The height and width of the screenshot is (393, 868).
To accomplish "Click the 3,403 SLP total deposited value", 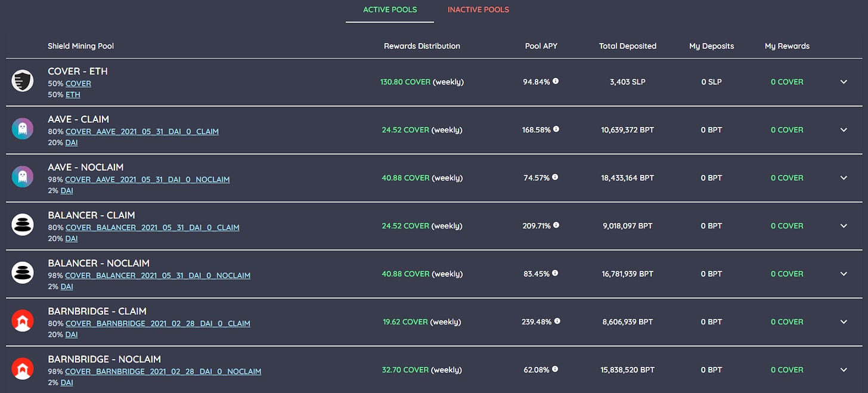I will tap(628, 82).
